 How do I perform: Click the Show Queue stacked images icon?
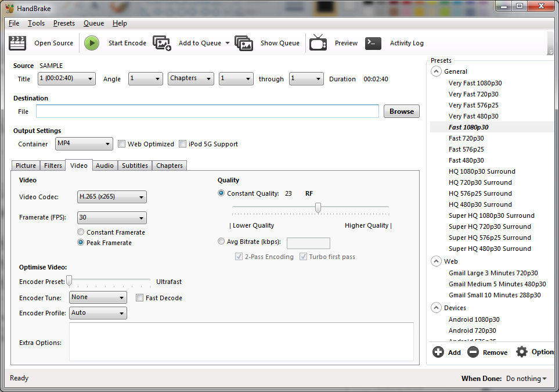[x=244, y=43]
